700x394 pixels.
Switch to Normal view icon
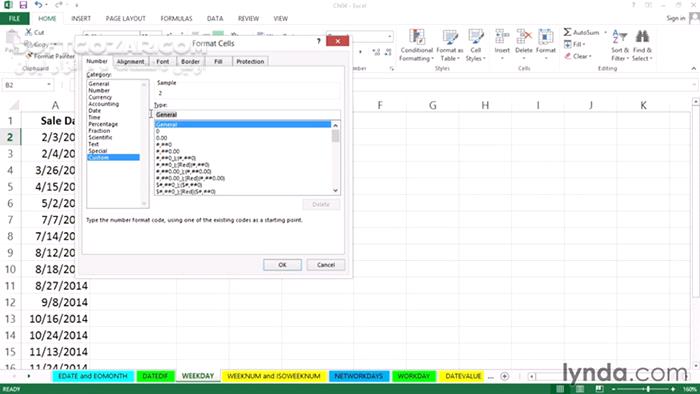pos(560,389)
